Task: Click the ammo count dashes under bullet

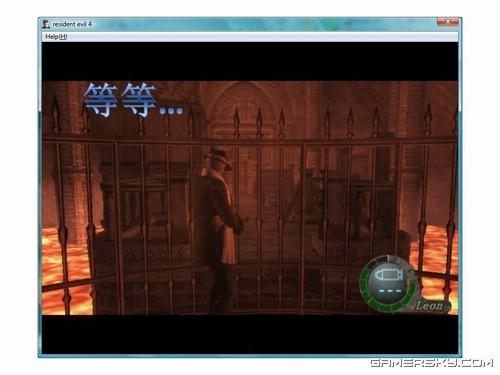Action: pos(390,291)
